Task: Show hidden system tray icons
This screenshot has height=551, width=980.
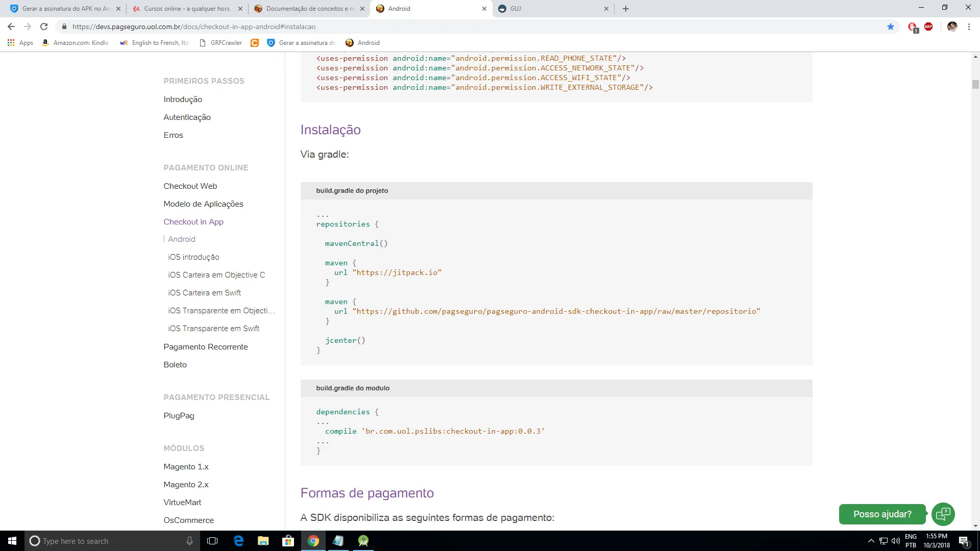Action: click(x=871, y=541)
